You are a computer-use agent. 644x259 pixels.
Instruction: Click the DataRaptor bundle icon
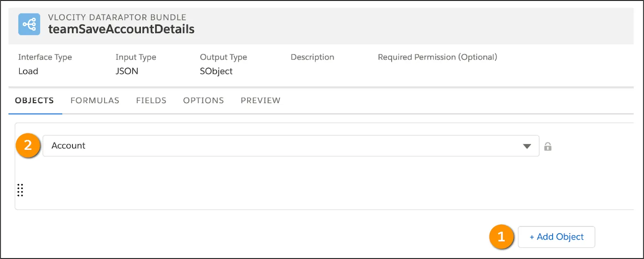coord(29,25)
